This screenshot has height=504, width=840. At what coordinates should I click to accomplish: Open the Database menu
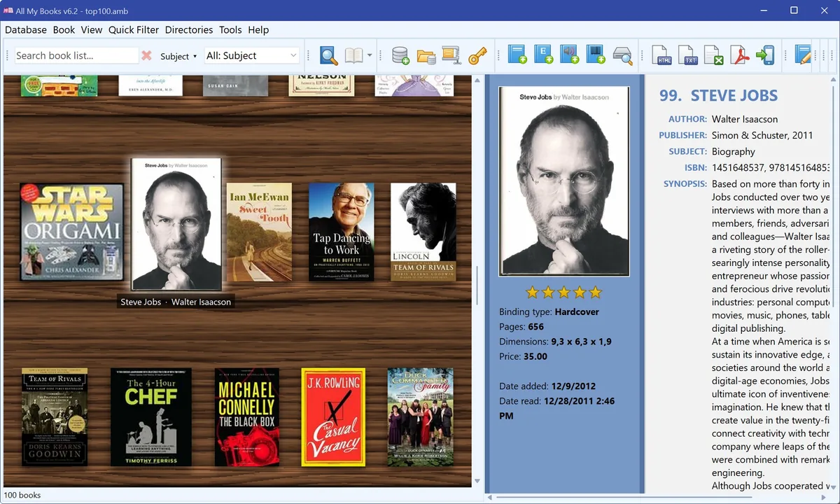(26, 29)
